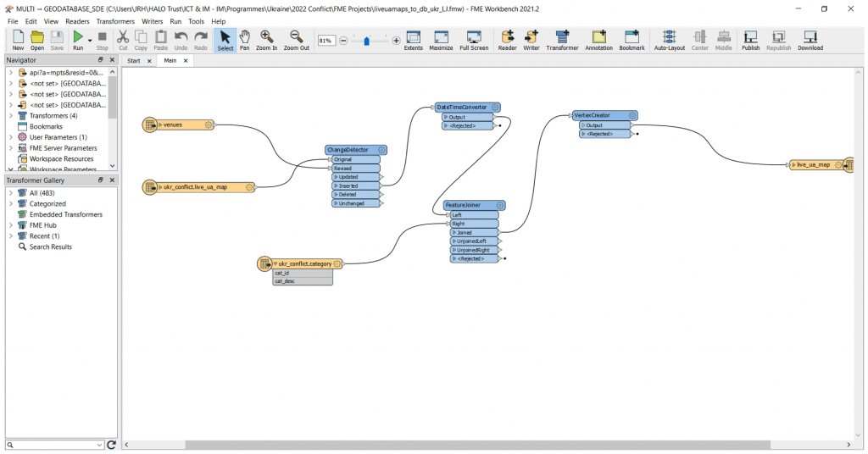Click the canvas horizontal scrollbar
Viewport: 868px width, 454px height.
coord(477,445)
